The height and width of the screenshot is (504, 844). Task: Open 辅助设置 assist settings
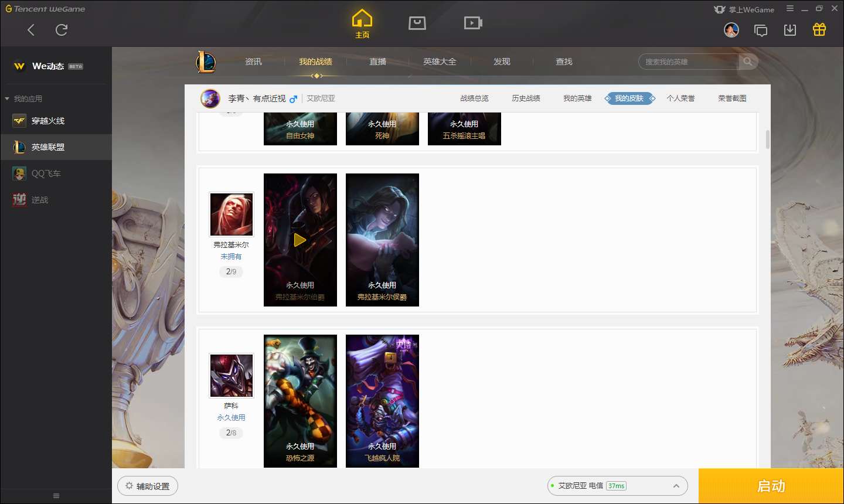point(148,486)
